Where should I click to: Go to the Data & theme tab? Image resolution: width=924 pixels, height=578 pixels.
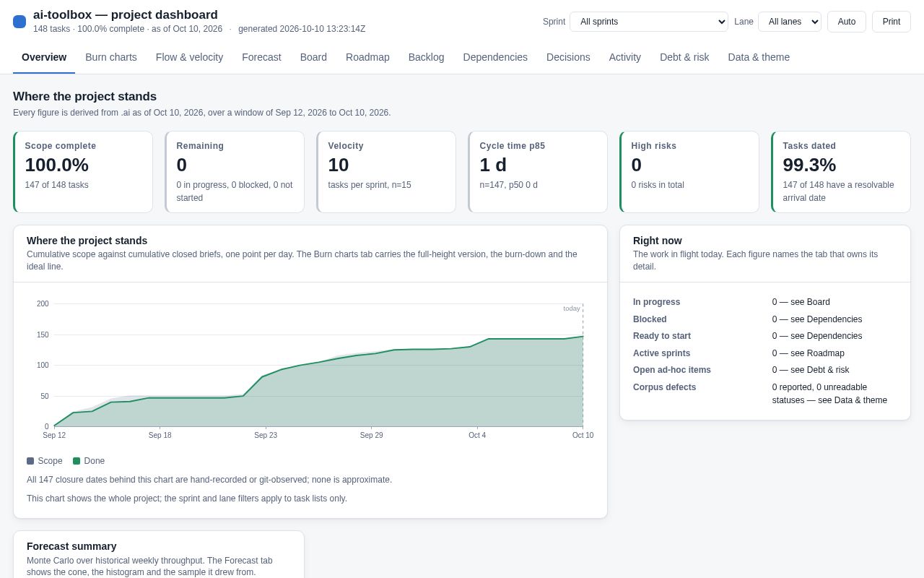coord(759,57)
